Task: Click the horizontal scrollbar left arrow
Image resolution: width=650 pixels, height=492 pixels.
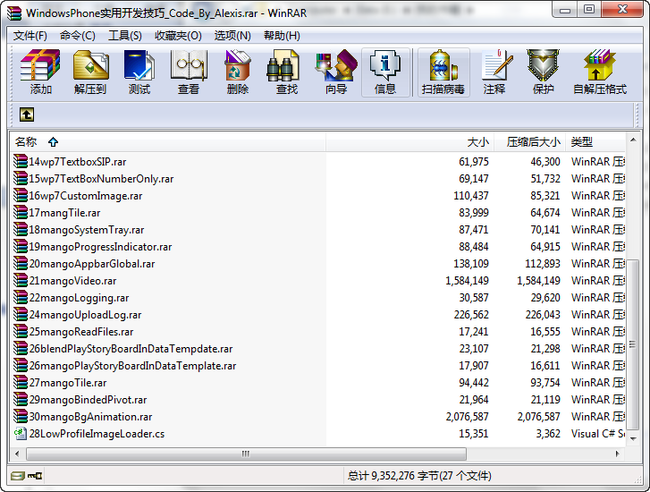Action: pyautogui.click(x=17, y=453)
